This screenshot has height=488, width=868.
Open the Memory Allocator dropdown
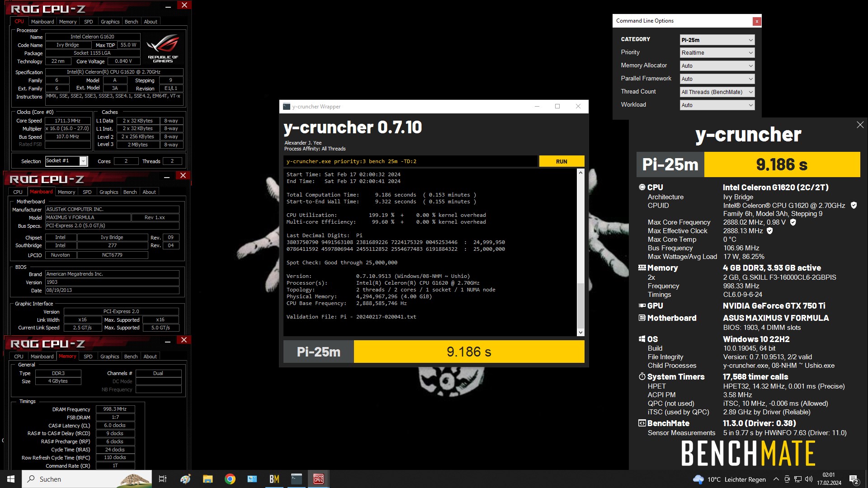coord(717,66)
